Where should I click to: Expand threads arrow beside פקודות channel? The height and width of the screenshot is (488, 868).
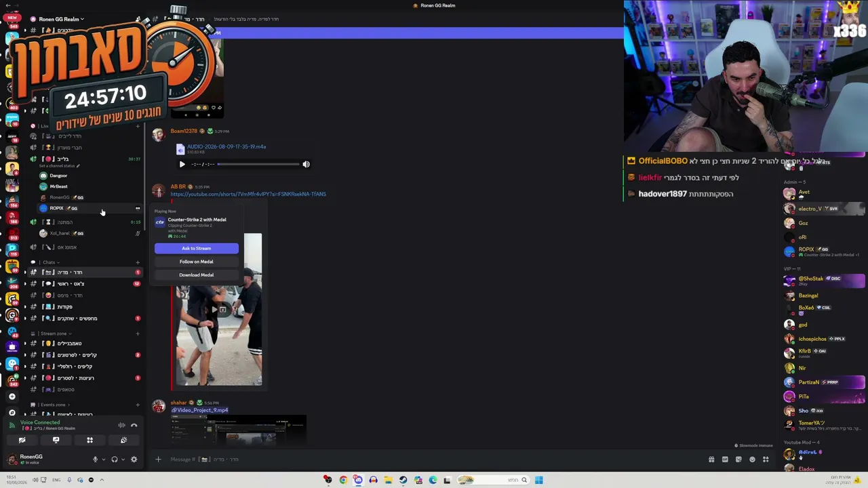tap(25, 307)
